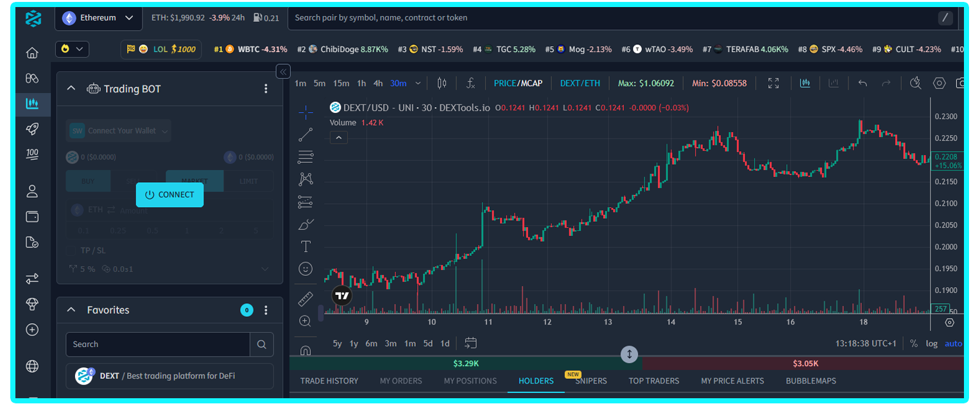This screenshot has width=980, height=404.
Task: Select the text annotation tool
Action: point(305,246)
